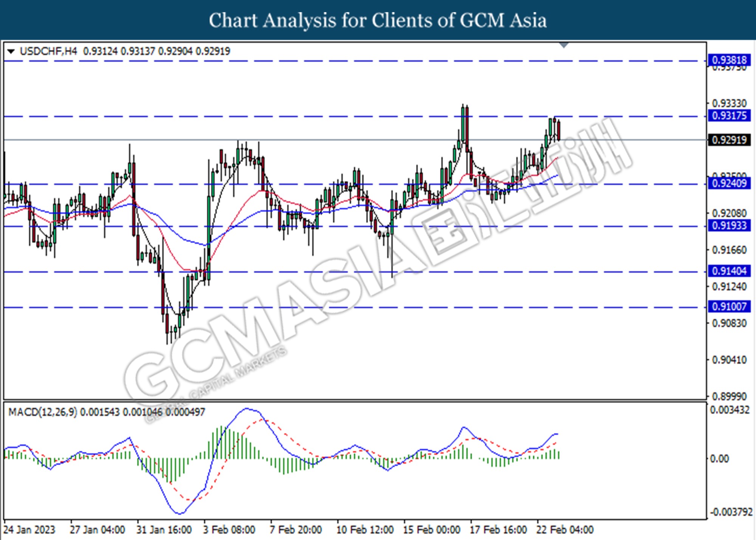Click the 27 Jan 04:00 time label

(x=97, y=529)
